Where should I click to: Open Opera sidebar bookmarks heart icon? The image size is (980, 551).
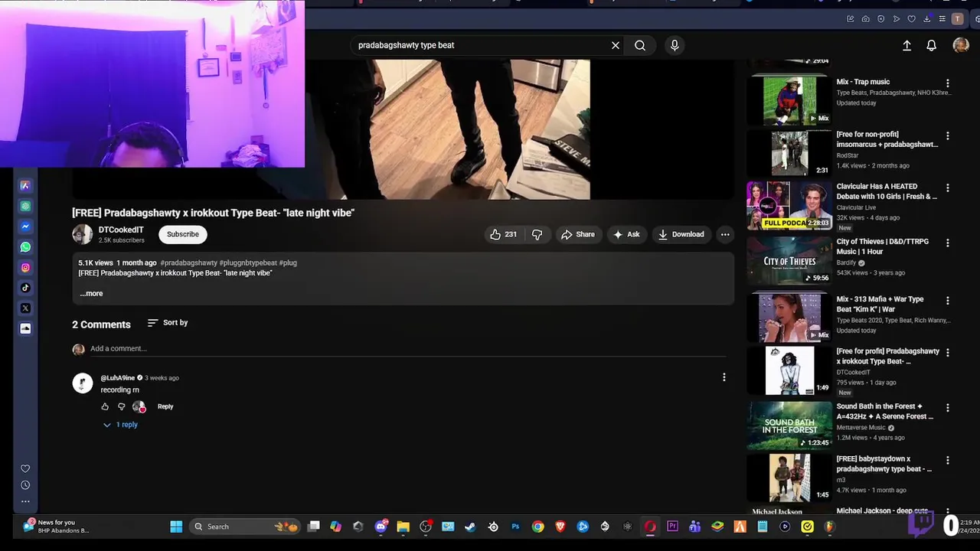point(25,468)
